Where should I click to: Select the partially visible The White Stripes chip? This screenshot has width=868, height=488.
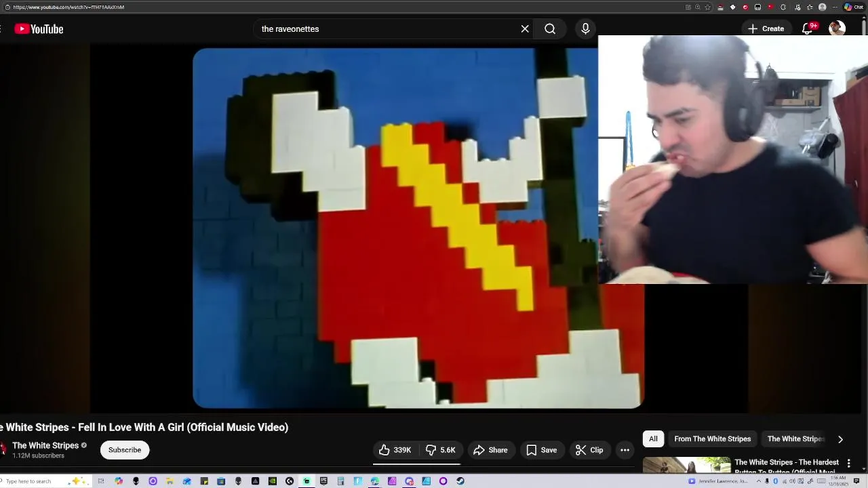795,439
